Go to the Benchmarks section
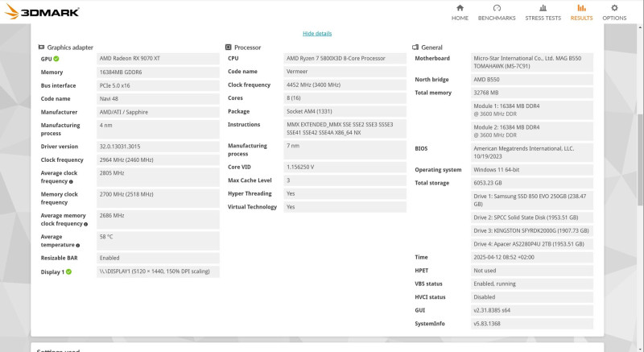The image size is (644, 352). (497, 12)
